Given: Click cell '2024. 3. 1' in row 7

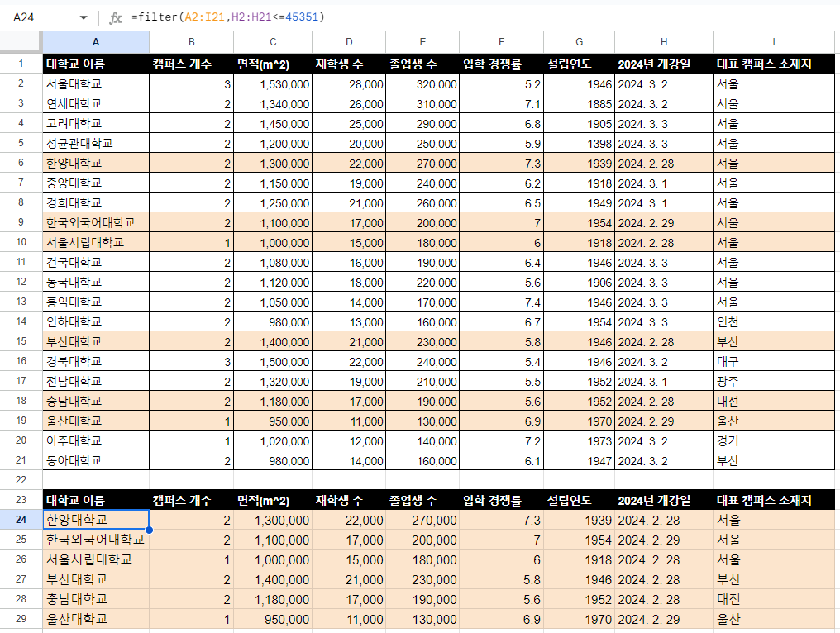Looking at the screenshot, I should (664, 183).
